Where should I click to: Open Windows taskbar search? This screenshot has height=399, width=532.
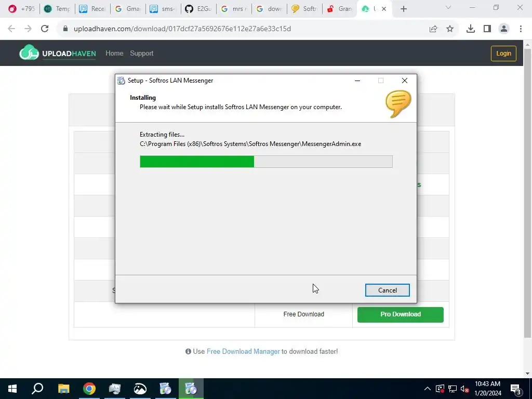[x=37, y=389]
